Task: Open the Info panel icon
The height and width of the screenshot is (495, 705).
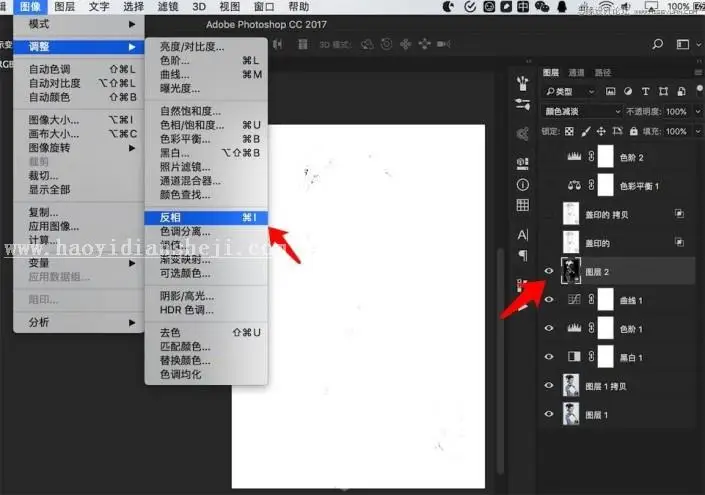Action: [522, 184]
